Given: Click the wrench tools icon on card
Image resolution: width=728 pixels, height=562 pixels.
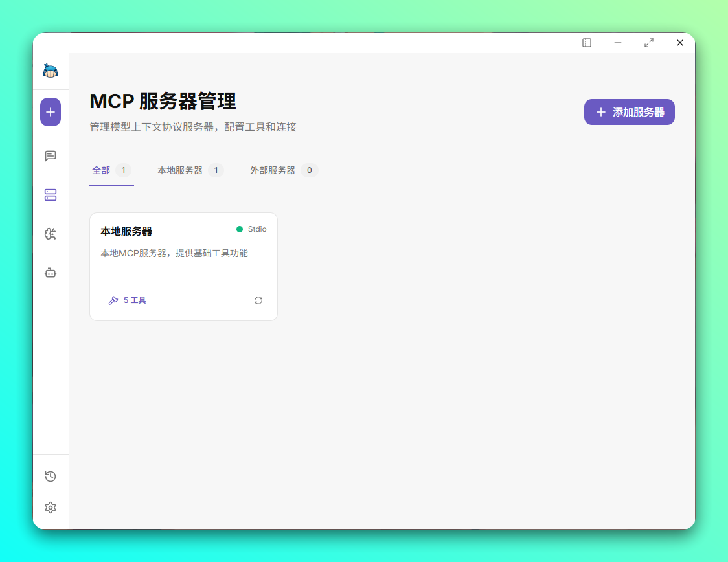Looking at the screenshot, I should coord(113,300).
